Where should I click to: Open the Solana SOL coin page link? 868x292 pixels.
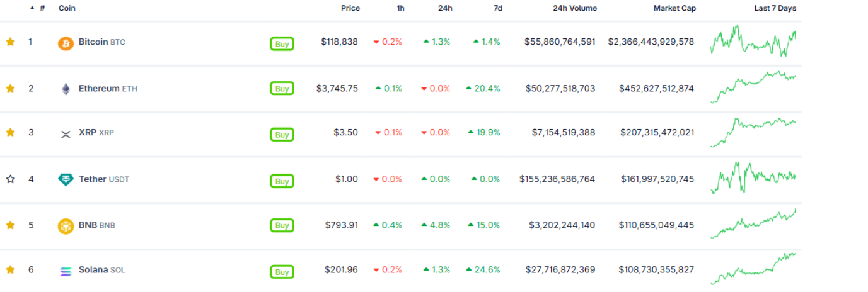coord(101,270)
